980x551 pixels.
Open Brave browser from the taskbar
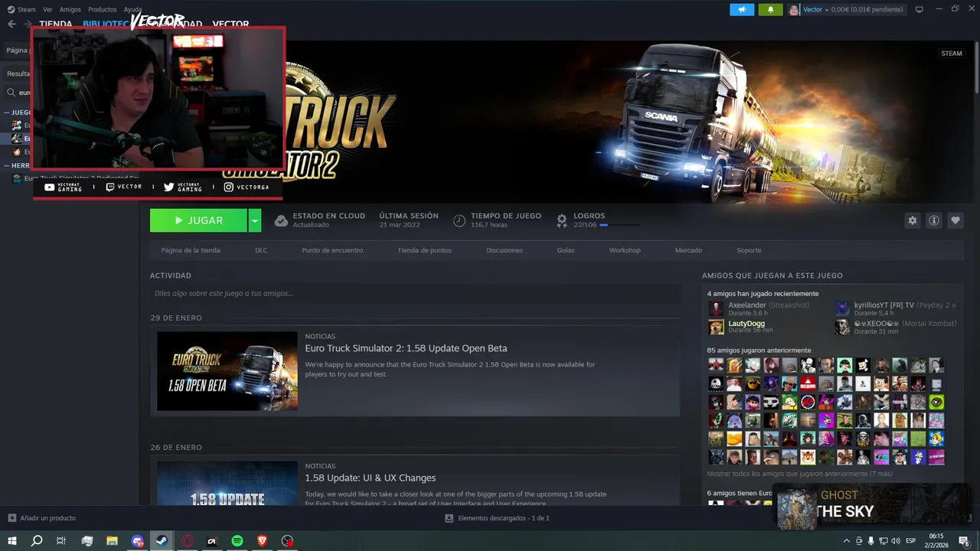click(262, 541)
